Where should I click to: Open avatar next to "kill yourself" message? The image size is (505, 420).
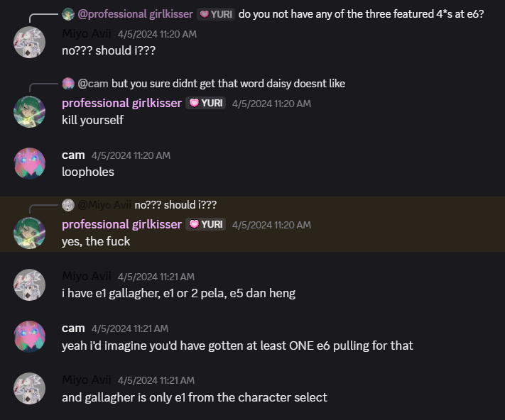coord(30,111)
